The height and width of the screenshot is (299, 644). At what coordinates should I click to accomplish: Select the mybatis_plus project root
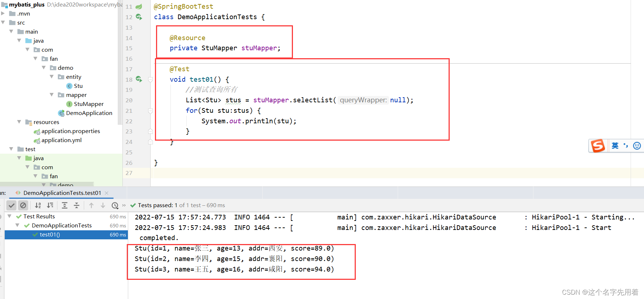pyautogui.click(x=27, y=4)
